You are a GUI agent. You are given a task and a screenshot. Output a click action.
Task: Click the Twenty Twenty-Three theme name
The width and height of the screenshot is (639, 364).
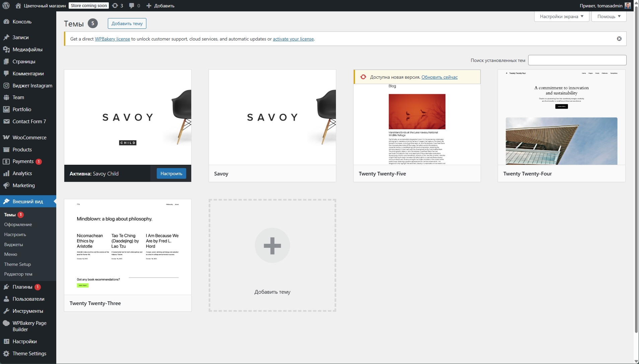click(95, 303)
